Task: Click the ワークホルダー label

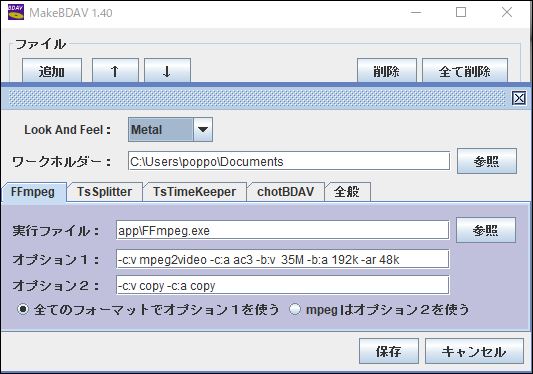Action: pyautogui.click(x=62, y=162)
